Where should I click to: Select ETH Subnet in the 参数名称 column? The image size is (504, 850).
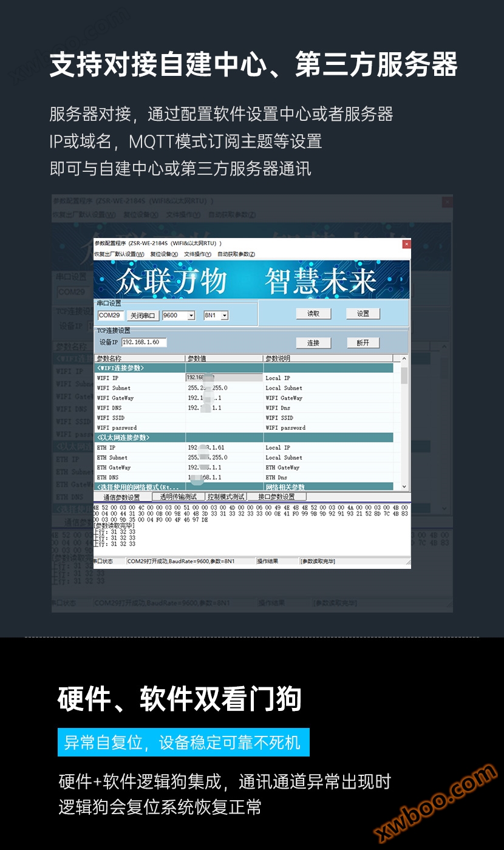click(112, 458)
